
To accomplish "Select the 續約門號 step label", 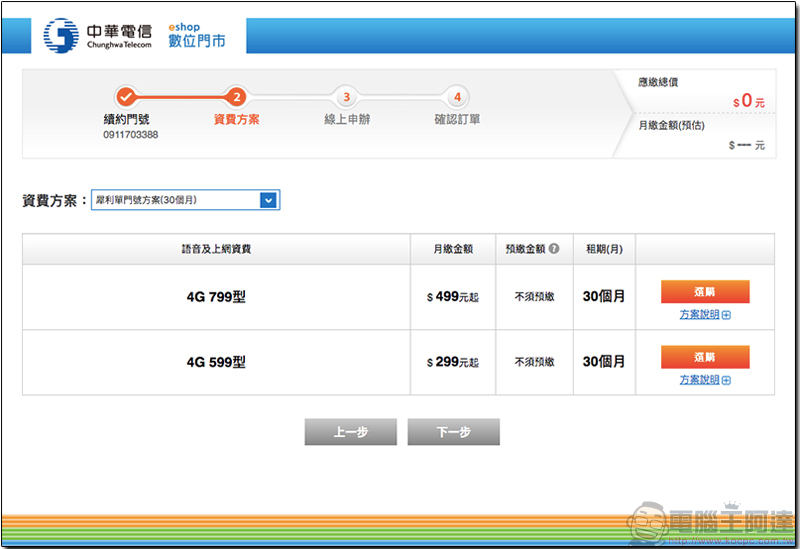I will [x=126, y=120].
